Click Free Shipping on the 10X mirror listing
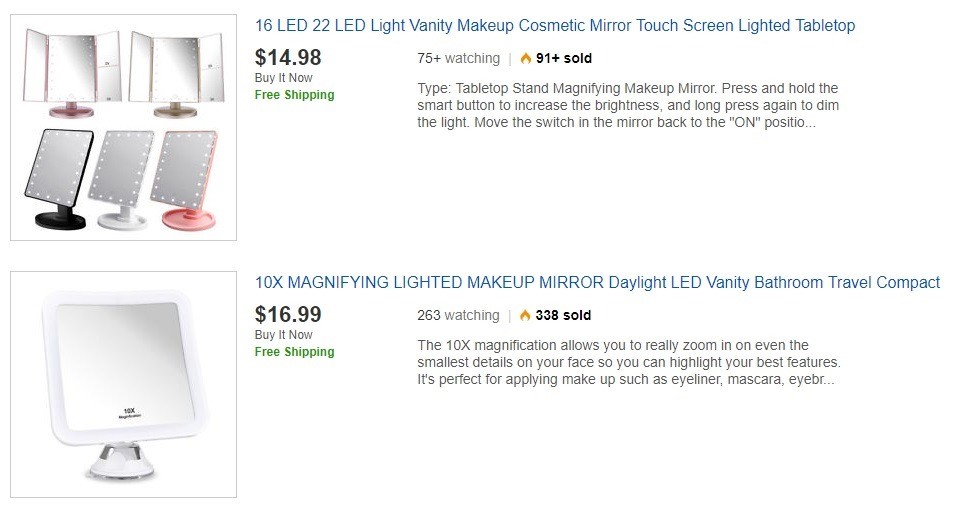The width and height of the screenshot is (959, 514). click(x=294, y=352)
